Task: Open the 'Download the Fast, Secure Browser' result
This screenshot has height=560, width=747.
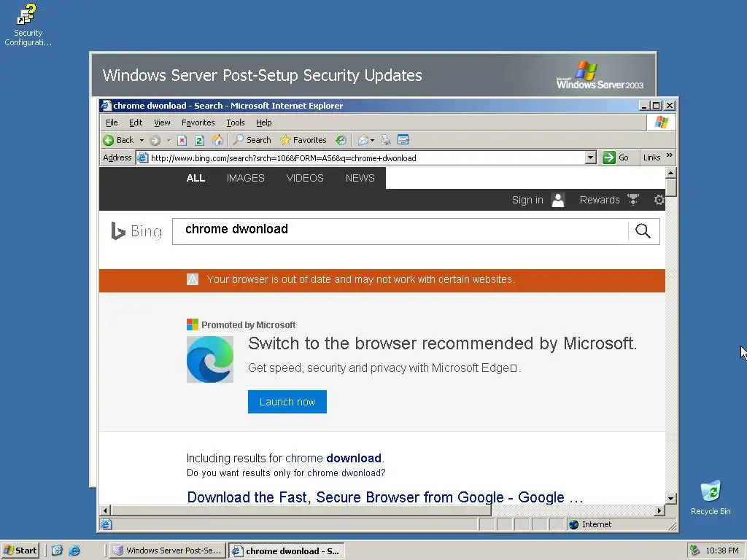Action: point(385,497)
